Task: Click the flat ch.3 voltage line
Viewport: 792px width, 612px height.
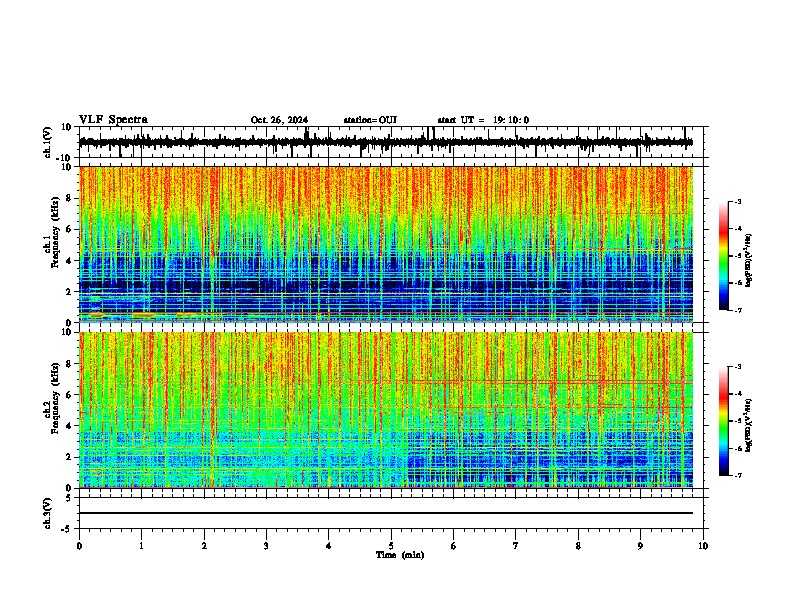Action: pos(385,513)
